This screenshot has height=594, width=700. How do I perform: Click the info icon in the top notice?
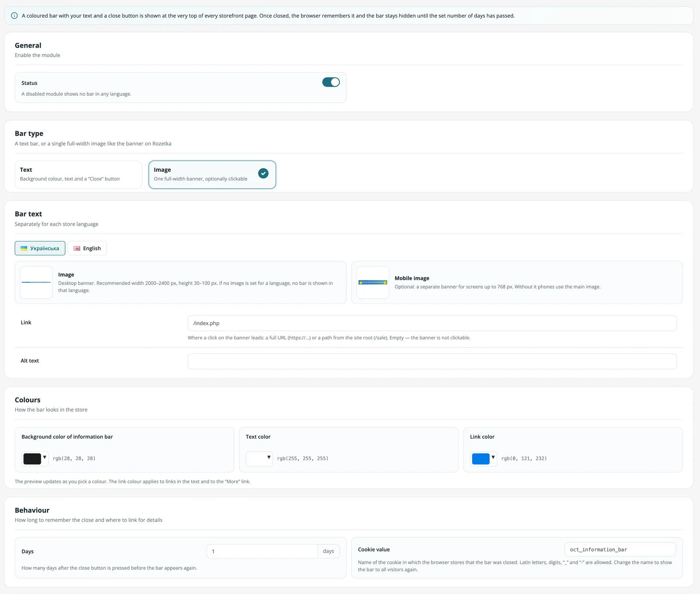(x=14, y=16)
